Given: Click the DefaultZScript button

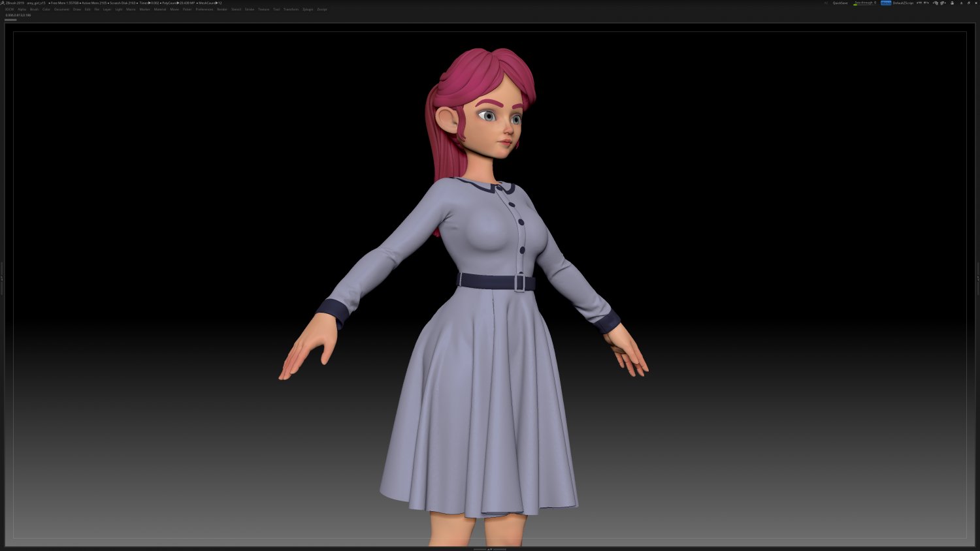Looking at the screenshot, I should (x=903, y=3).
